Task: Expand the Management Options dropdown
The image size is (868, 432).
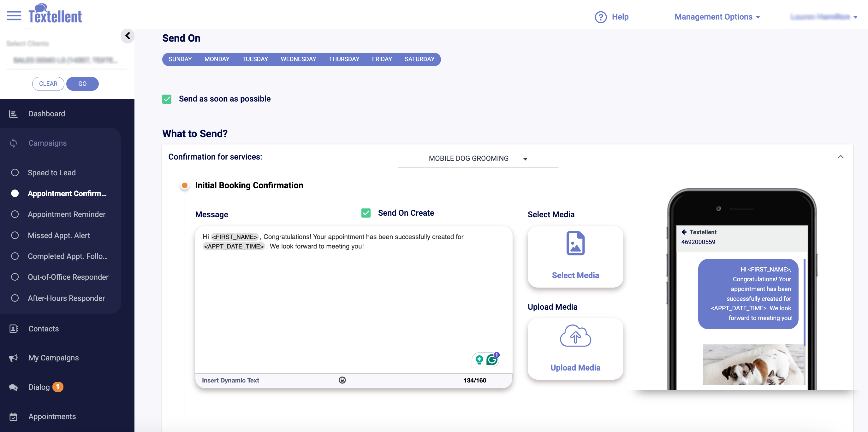Action: click(717, 17)
